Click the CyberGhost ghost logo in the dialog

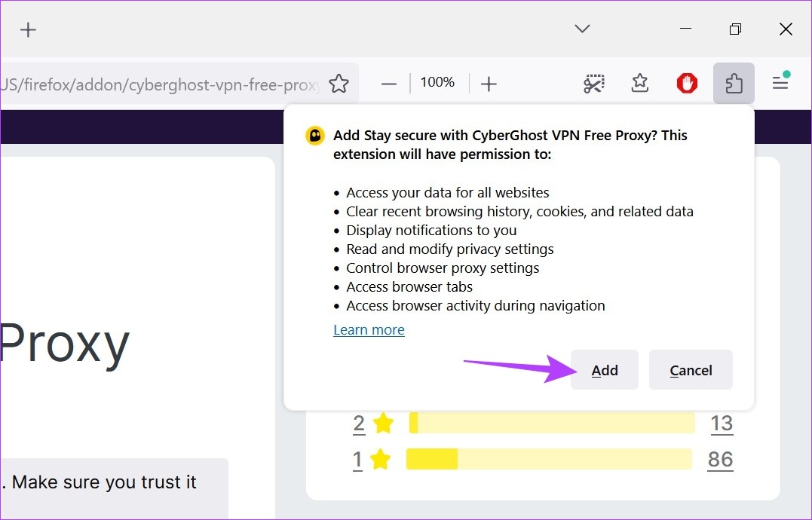(314, 136)
